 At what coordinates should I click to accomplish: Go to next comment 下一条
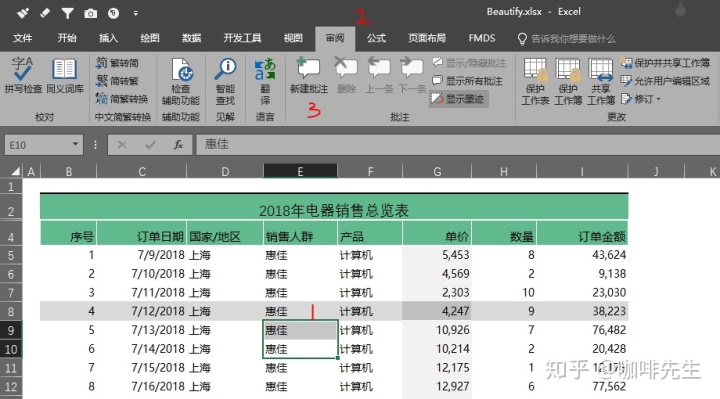[412, 75]
